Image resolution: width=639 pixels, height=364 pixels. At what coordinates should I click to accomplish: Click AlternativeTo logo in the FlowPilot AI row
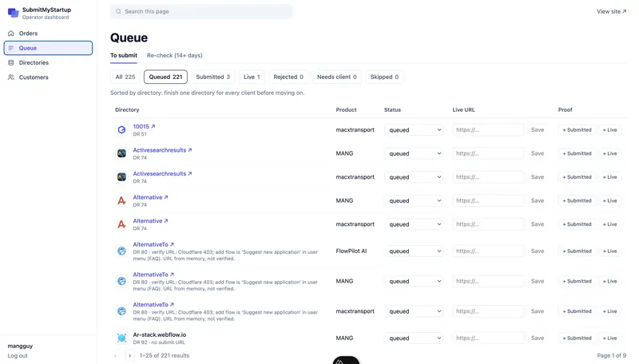point(121,251)
